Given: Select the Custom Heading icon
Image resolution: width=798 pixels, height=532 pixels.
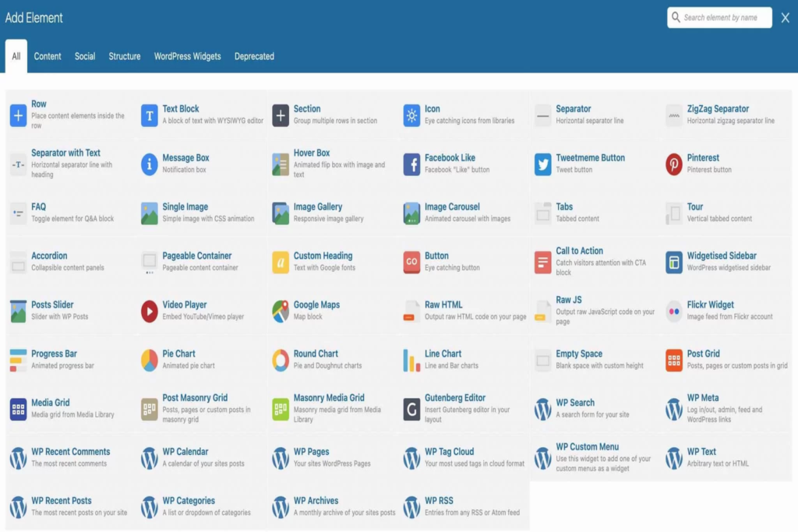Looking at the screenshot, I should (x=281, y=262).
